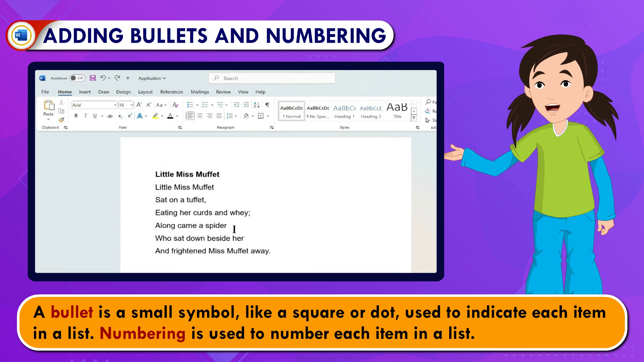
Task: Open the Arial font name dropdown
Action: point(115,105)
